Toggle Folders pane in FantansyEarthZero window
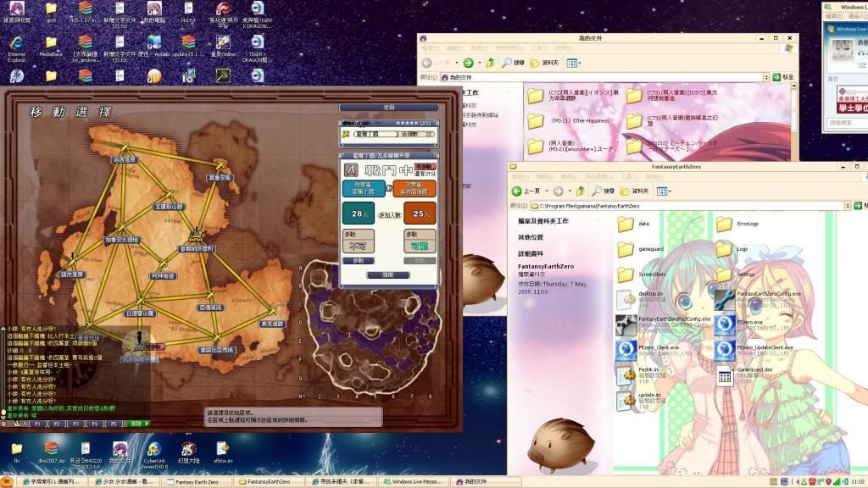 coord(634,191)
